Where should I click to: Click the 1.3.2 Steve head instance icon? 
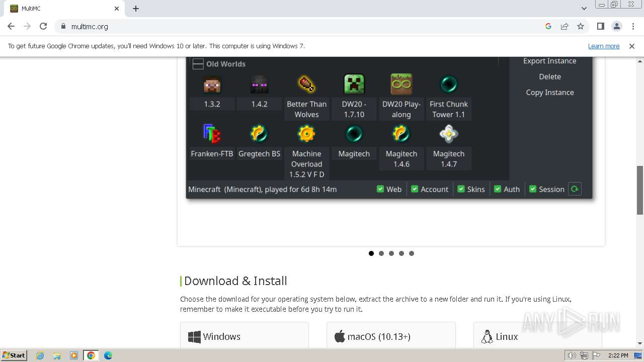coord(212,84)
